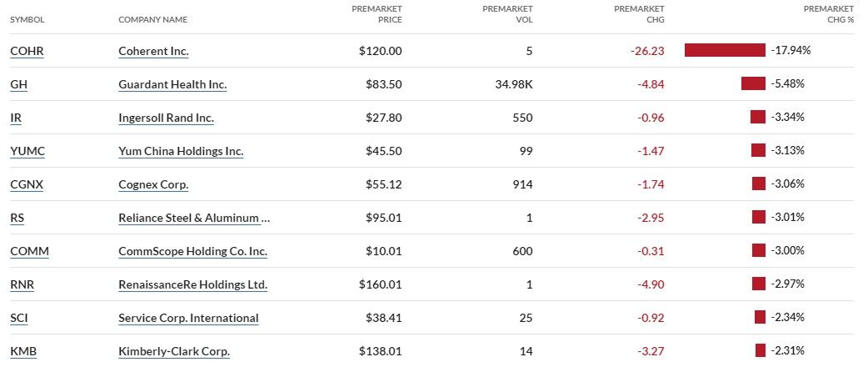
Task: Select Guardant Health Inc. company name
Action: (x=172, y=84)
